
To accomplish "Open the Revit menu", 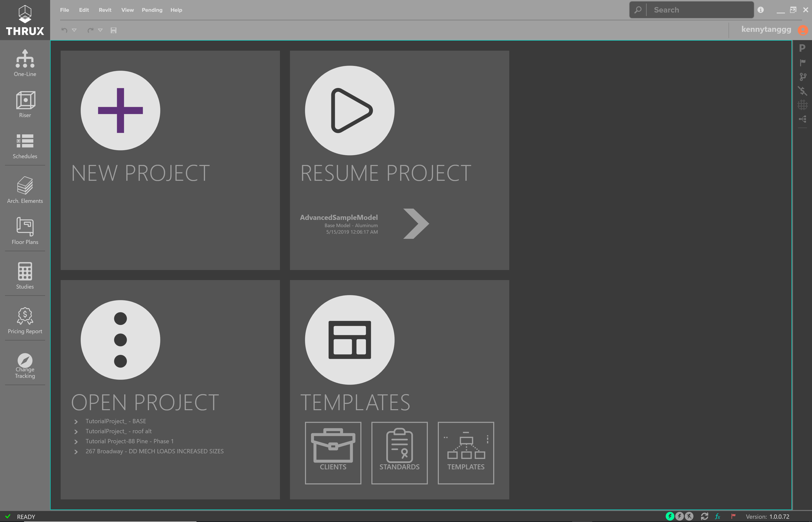I will [x=105, y=10].
